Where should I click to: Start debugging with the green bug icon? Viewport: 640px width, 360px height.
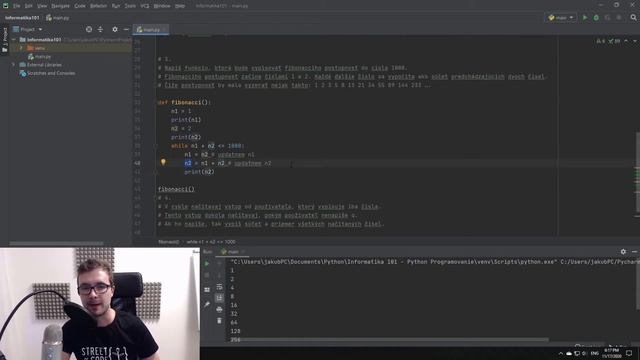coord(596,18)
